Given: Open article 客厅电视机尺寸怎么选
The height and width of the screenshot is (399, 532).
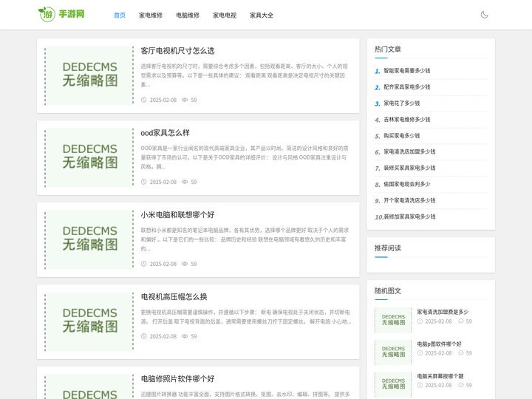Looking at the screenshot, I should tap(177, 51).
